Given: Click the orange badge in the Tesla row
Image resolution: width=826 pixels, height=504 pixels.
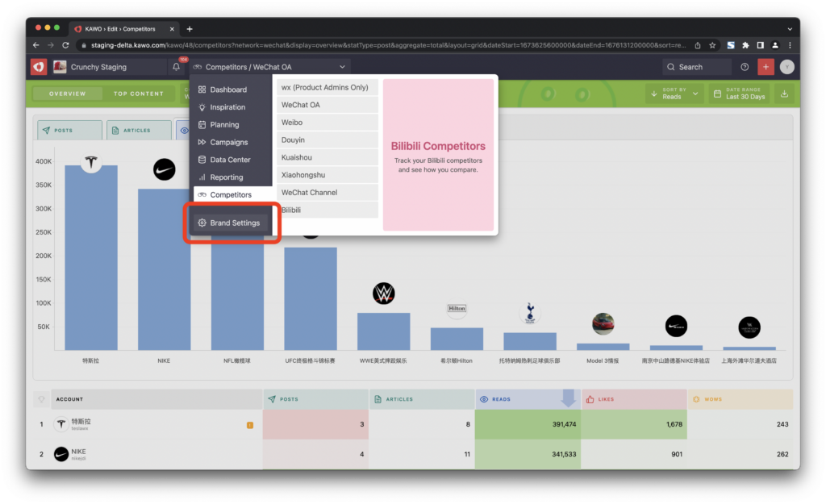Looking at the screenshot, I should point(250,425).
